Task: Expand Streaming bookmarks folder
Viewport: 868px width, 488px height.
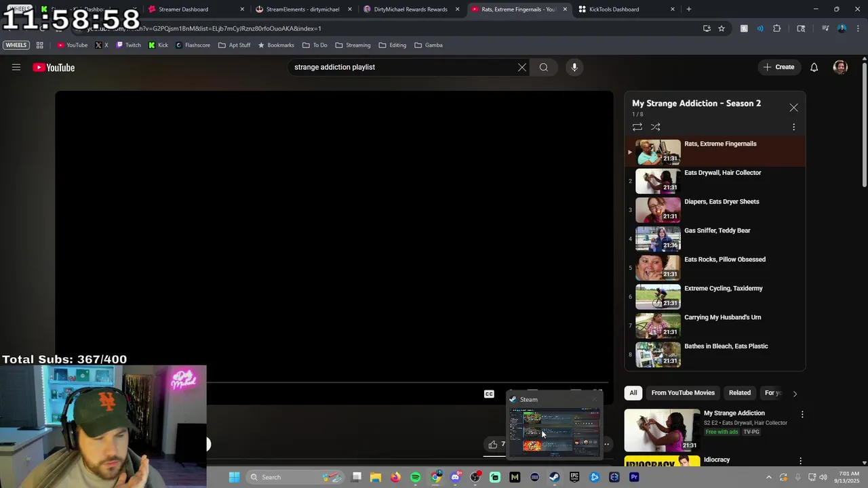Action: pyautogui.click(x=353, y=45)
